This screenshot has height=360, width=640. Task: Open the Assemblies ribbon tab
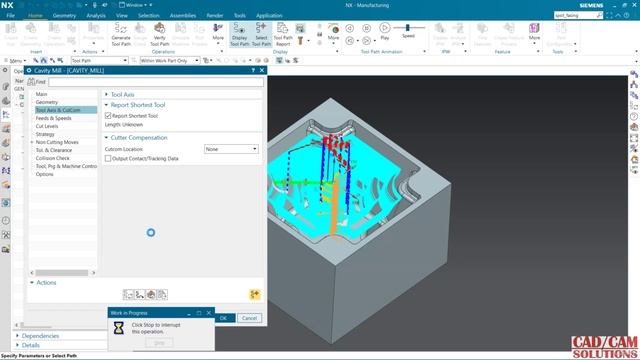[x=183, y=16]
